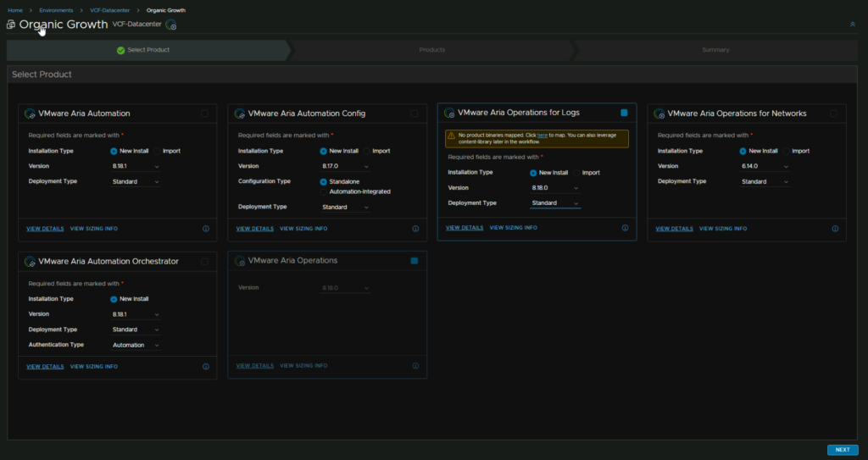Open VIEW SIZING INFO for Operations for Networks
Image resolution: width=868 pixels, height=460 pixels.
[x=723, y=229]
